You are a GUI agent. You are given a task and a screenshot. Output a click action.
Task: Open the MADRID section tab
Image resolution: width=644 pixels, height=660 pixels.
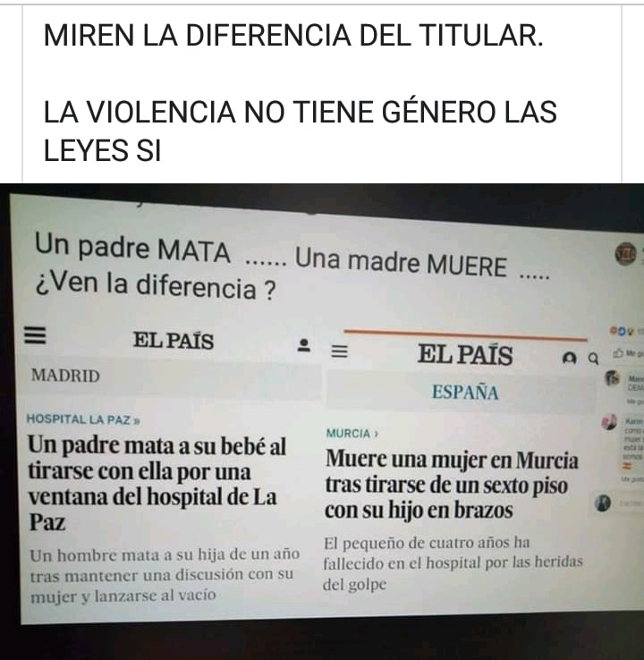click(x=65, y=376)
